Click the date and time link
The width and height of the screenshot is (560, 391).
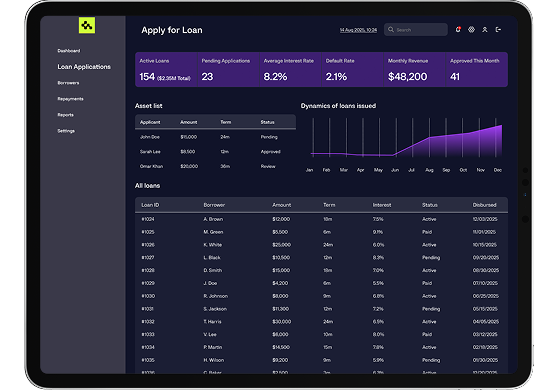click(x=358, y=30)
